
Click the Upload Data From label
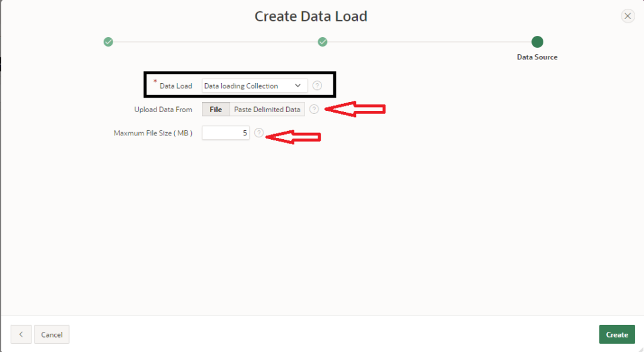[x=163, y=110]
